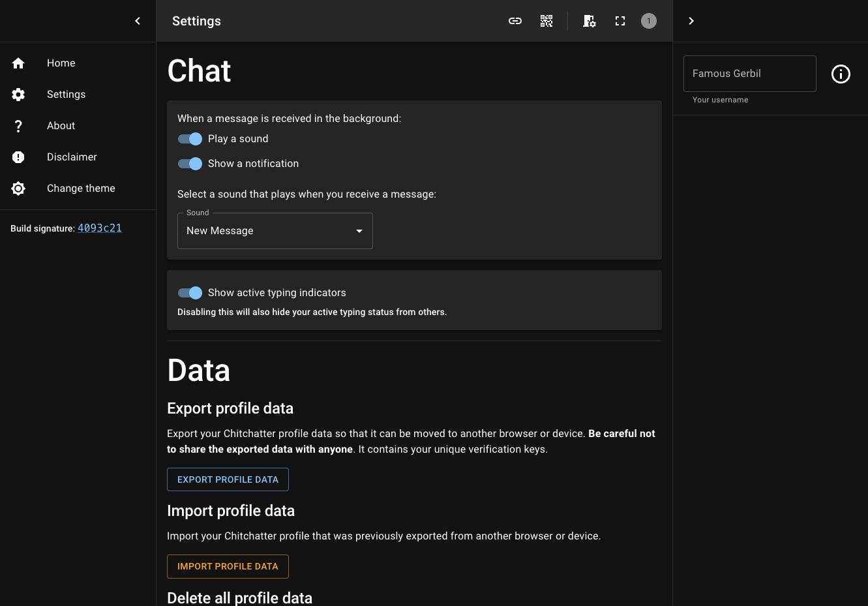Click the copy room link icon
This screenshot has height=606, width=868.
click(515, 21)
